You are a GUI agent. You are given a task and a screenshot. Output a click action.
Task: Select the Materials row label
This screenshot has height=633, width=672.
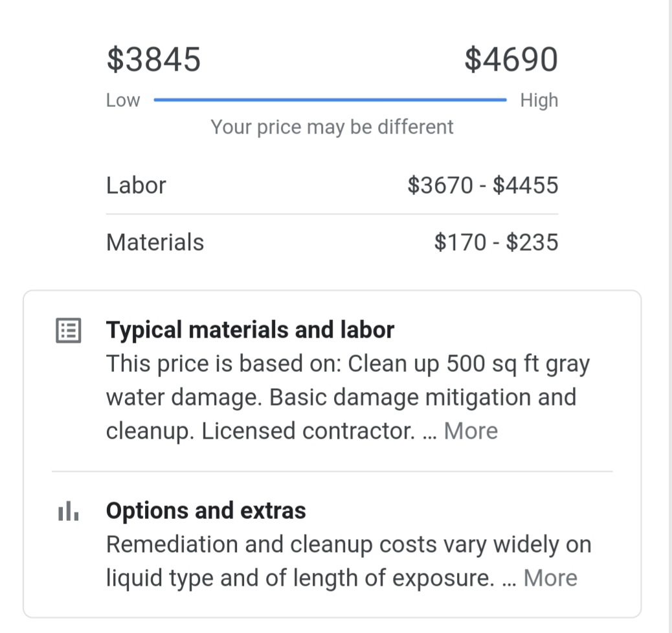point(155,242)
